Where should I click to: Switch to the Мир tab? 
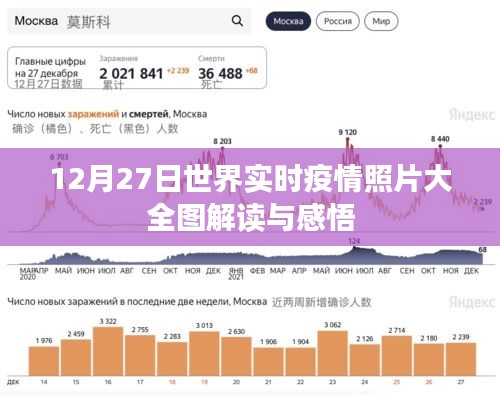[381, 21]
